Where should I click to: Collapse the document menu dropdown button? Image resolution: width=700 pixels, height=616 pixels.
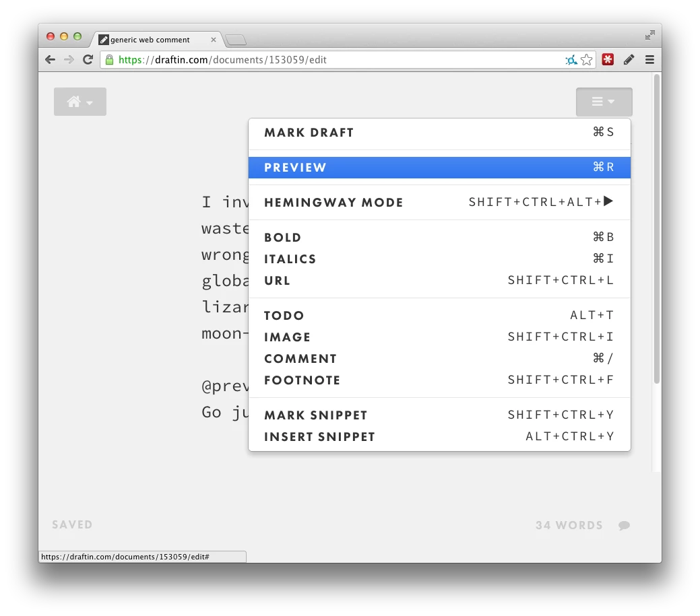(604, 102)
